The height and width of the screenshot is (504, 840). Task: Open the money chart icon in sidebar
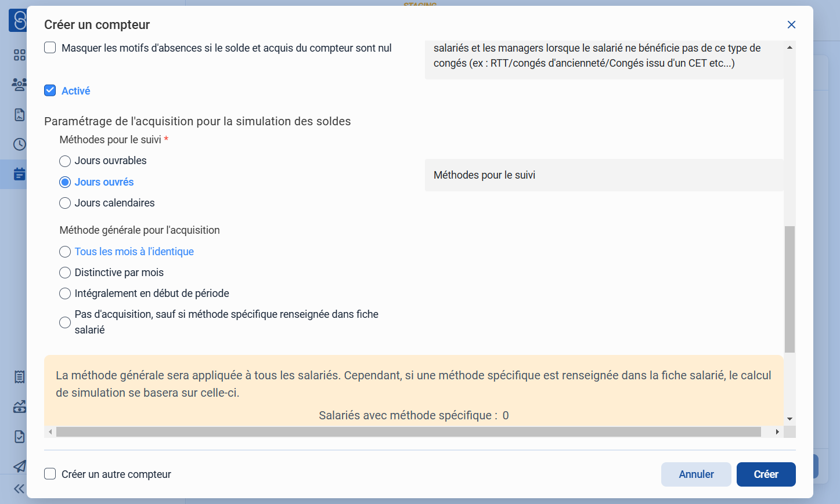19,407
